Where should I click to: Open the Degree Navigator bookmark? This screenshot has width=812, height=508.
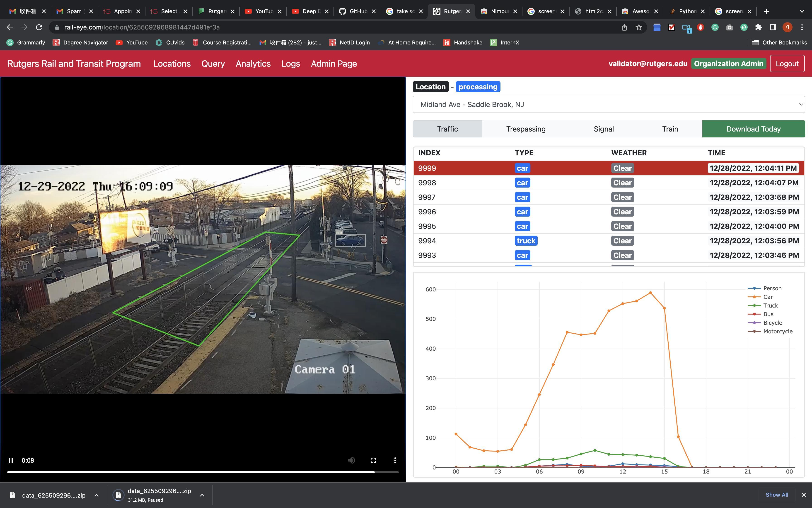pyautogui.click(x=80, y=43)
